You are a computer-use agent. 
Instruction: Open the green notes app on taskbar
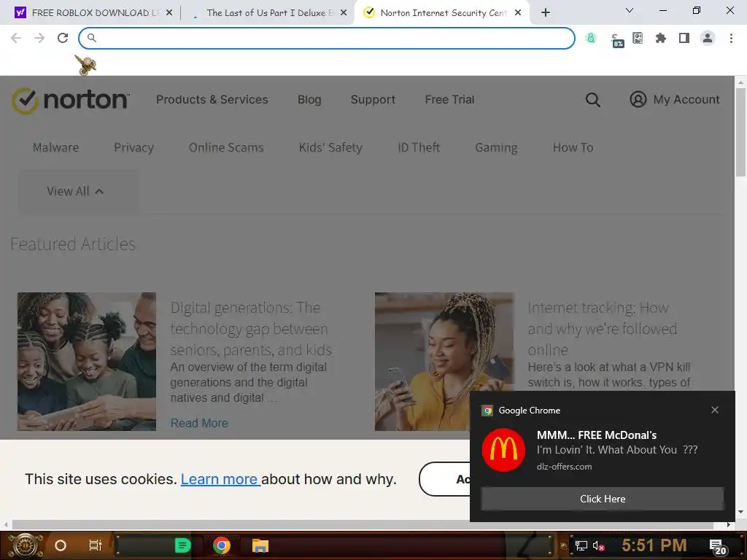(182, 545)
